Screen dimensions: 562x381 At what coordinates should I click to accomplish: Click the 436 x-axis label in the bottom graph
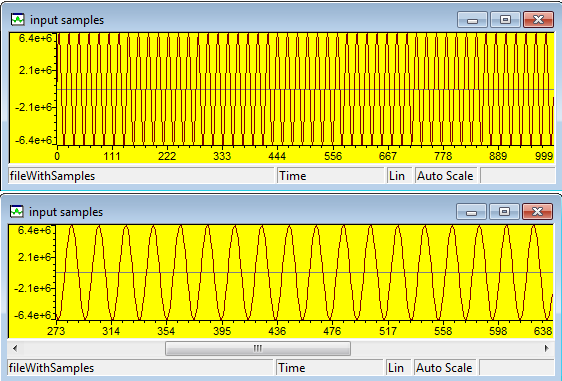coord(277,331)
